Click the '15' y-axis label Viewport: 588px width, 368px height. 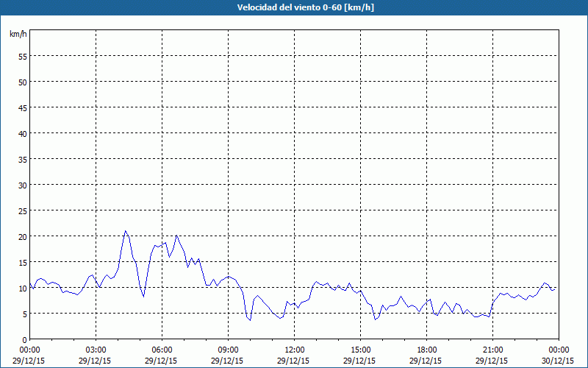(23, 263)
